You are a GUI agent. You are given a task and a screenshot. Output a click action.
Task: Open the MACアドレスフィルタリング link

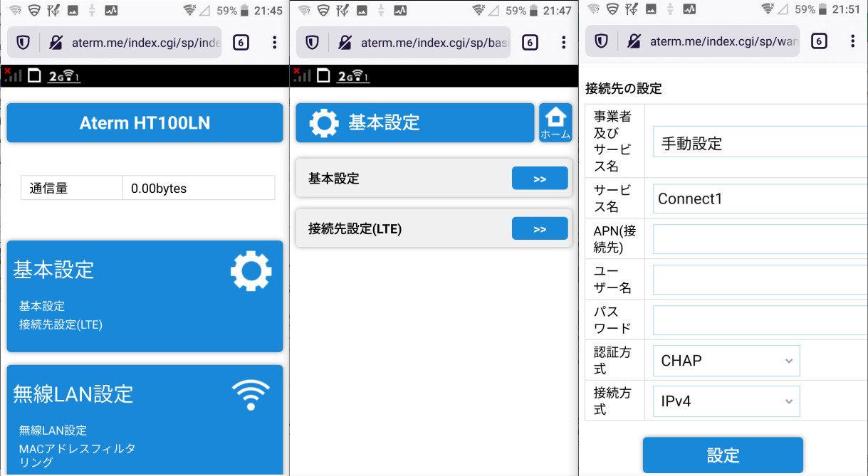point(77,455)
